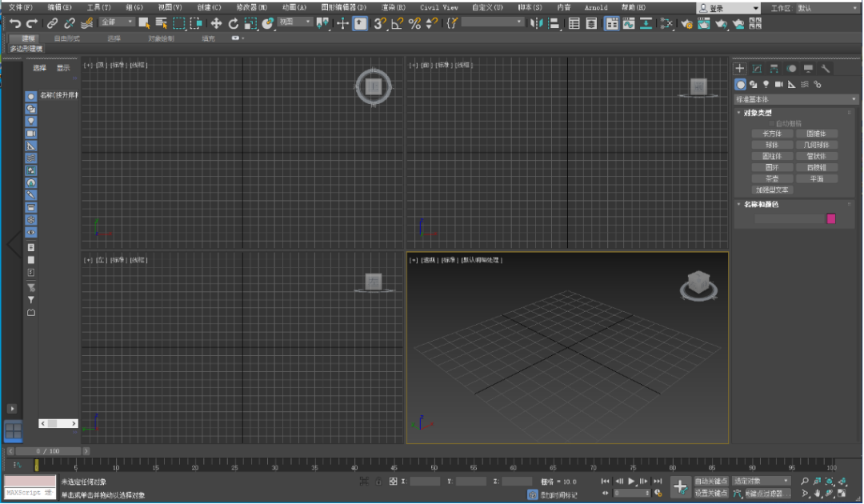Activate the Select and Scale tool
Viewport: 864px width, 504px height.
point(250,23)
